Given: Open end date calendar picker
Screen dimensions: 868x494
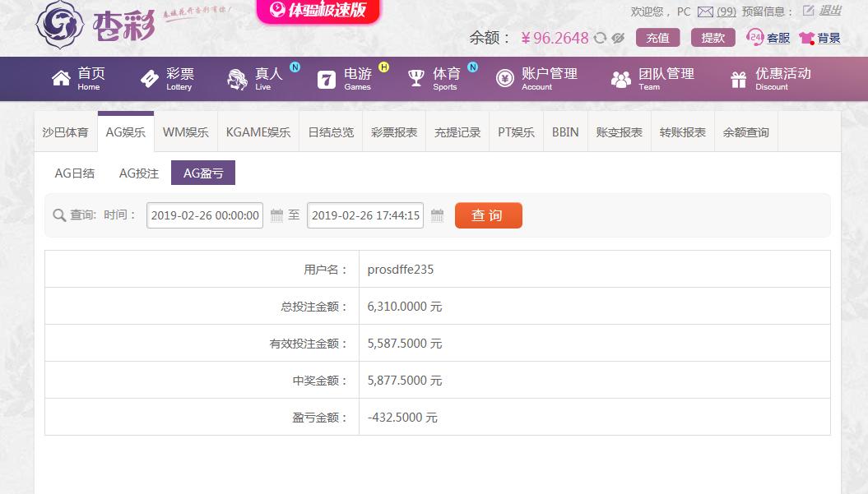Looking at the screenshot, I should click(437, 215).
